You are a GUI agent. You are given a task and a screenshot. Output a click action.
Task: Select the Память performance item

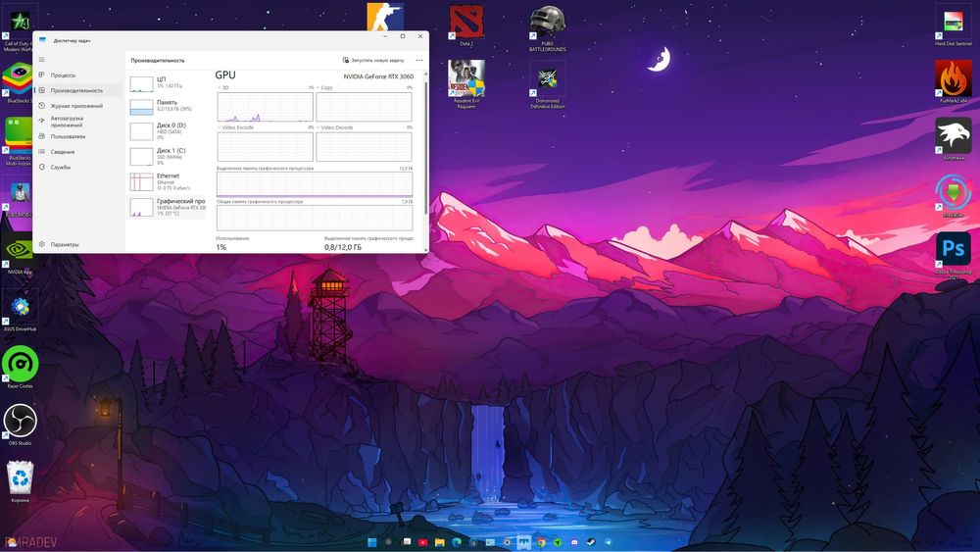167,106
